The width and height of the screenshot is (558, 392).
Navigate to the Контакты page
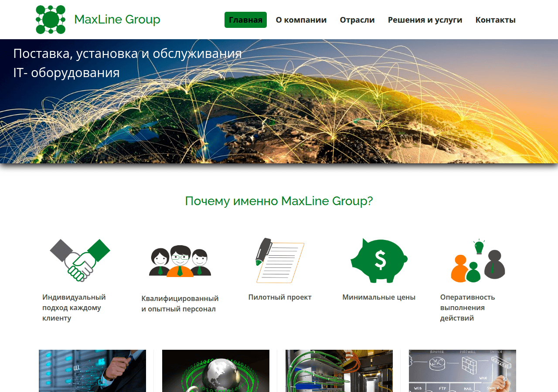pos(496,20)
